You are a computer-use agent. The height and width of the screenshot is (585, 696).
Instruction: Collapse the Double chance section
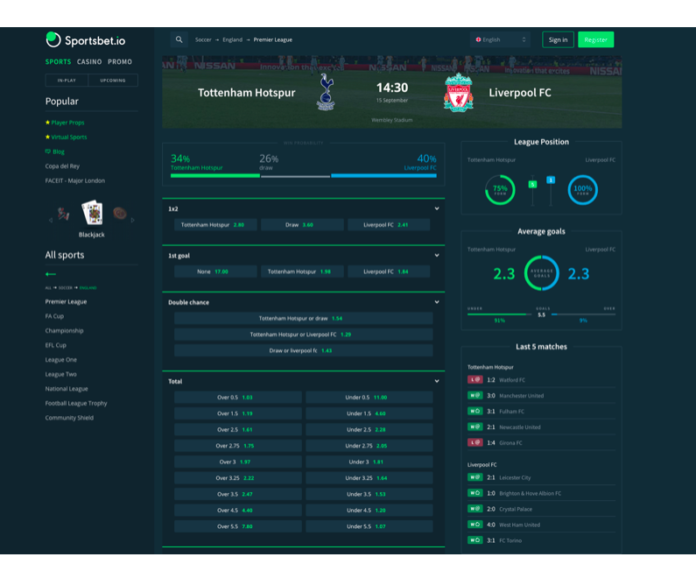tap(437, 302)
